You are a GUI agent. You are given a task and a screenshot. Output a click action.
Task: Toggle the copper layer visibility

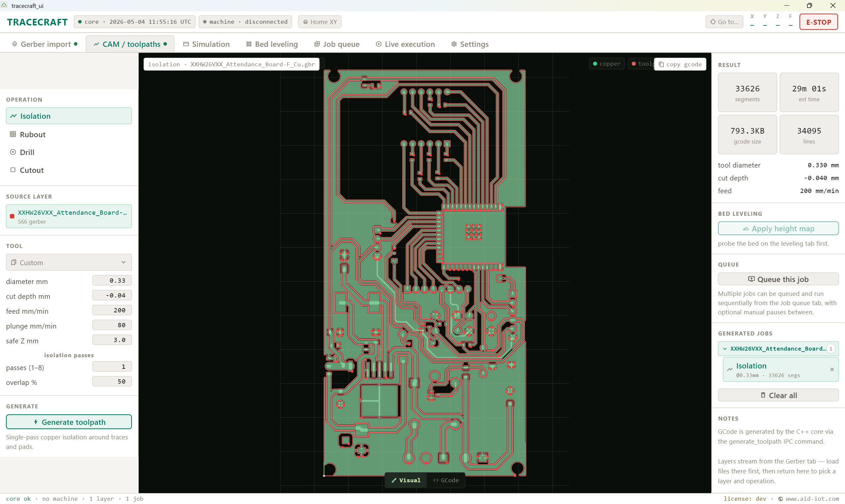click(x=606, y=64)
